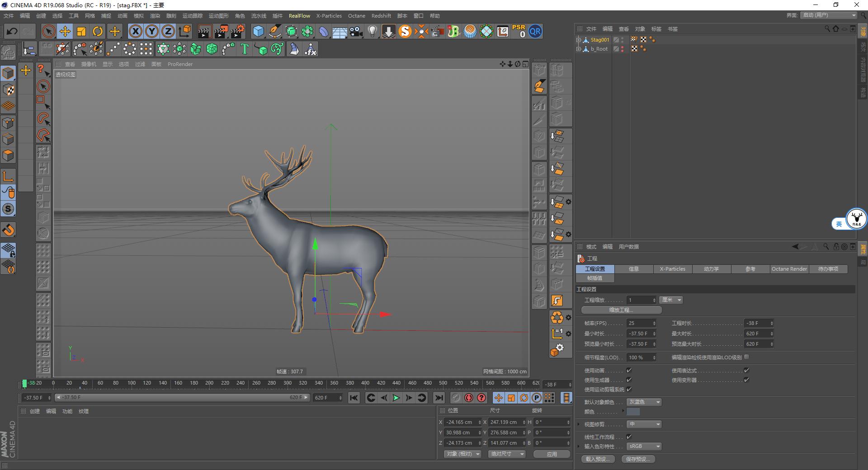Open the 厘米 unit dropdown
Screen dimensions: 868x470
[x=671, y=300]
